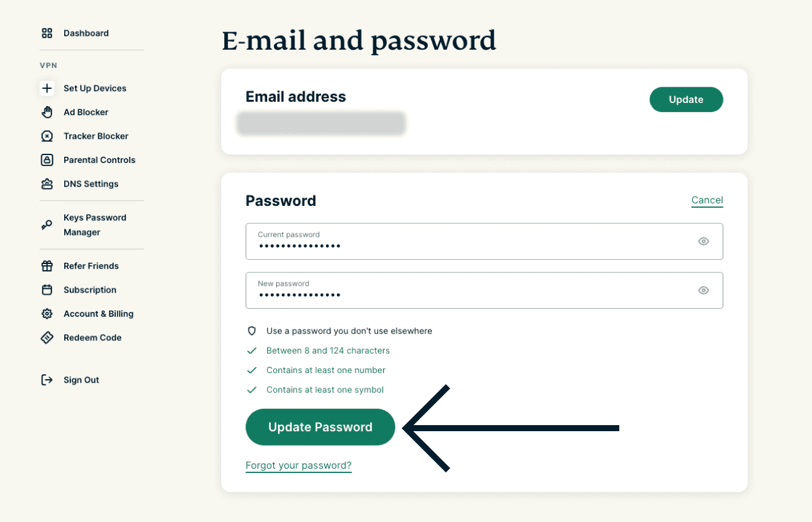Sign Out from the sidebar

tap(81, 380)
